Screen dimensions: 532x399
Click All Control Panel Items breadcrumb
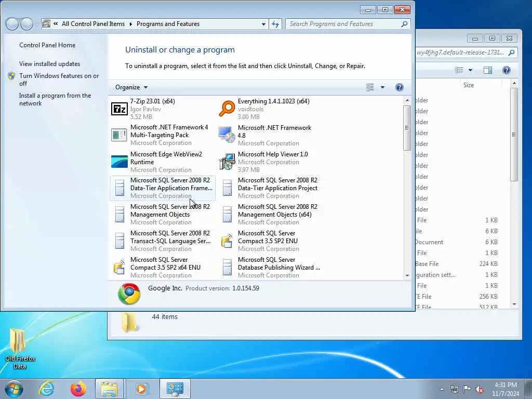tap(94, 24)
